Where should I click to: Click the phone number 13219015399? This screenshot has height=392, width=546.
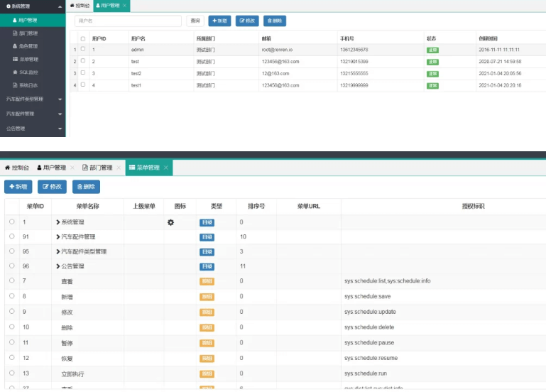354,62
